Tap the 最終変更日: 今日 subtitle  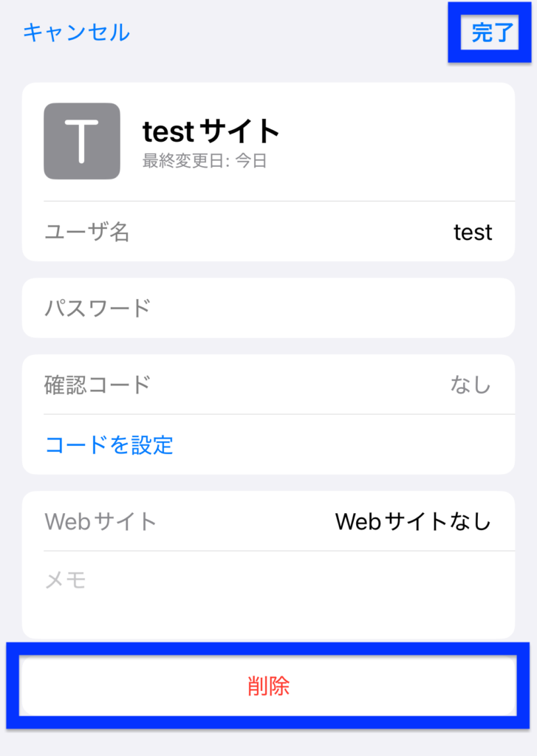click(x=204, y=160)
